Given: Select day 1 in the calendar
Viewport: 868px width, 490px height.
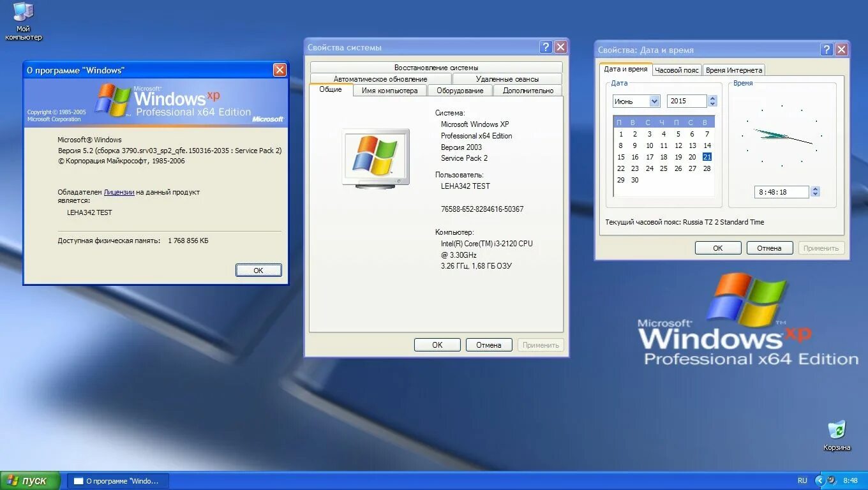Looking at the screenshot, I should (x=620, y=134).
